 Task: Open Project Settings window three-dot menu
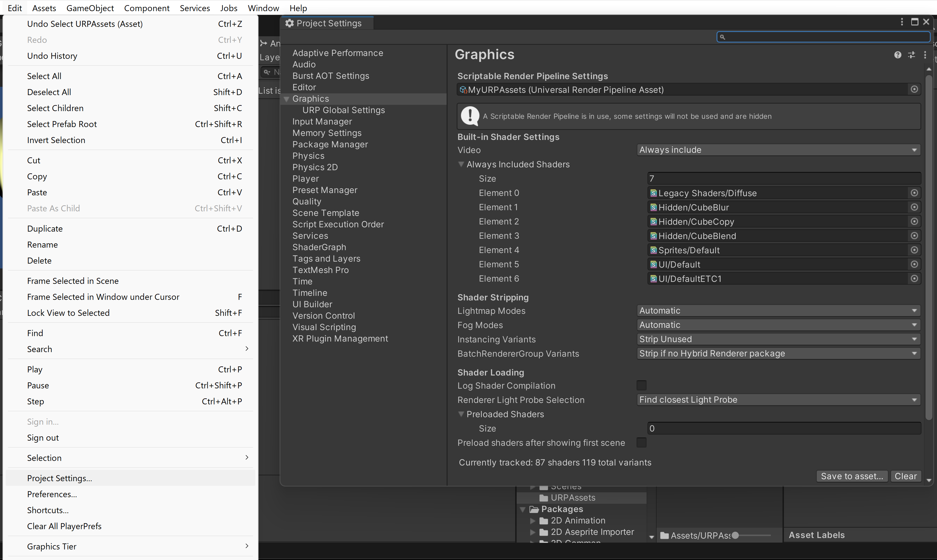coord(902,22)
